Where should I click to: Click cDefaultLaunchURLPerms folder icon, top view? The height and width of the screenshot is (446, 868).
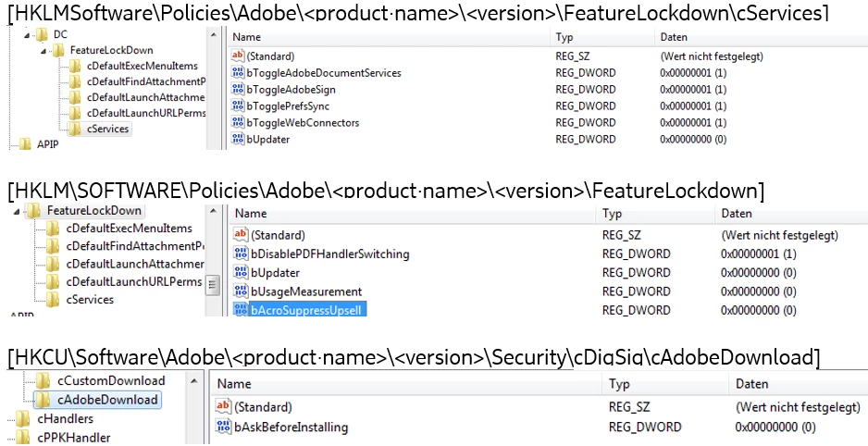click(x=75, y=114)
